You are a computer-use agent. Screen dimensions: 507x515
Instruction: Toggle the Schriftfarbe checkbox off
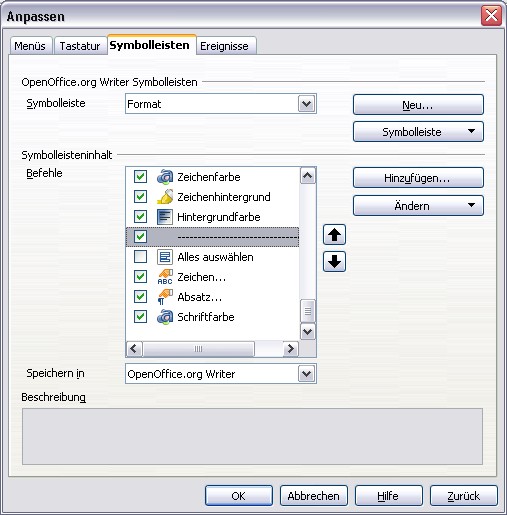[x=140, y=317]
